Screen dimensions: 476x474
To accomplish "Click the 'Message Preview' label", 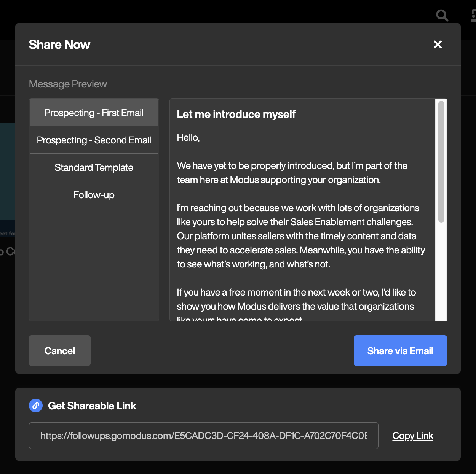I will [x=68, y=84].
